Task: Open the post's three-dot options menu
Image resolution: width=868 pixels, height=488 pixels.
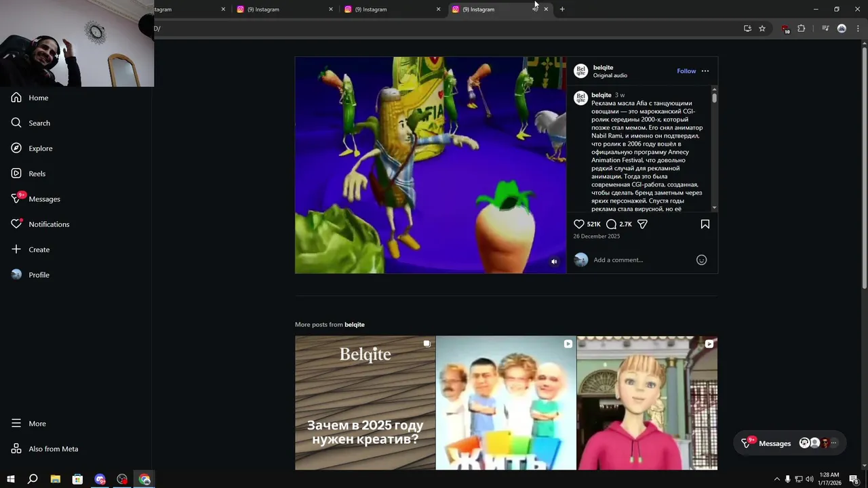Action: [x=705, y=71]
